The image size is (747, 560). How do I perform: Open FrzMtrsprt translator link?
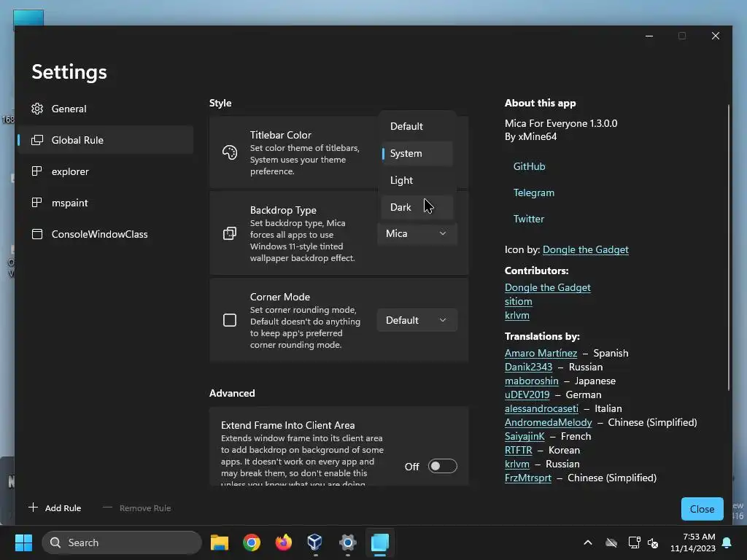click(528, 478)
